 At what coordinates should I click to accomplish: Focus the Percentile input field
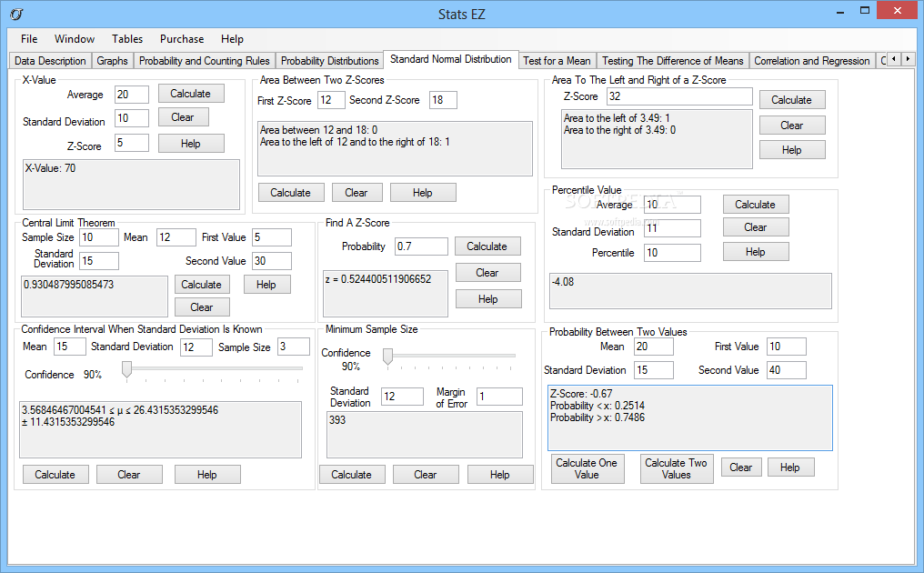pyautogui.click(x=672, y=252)
